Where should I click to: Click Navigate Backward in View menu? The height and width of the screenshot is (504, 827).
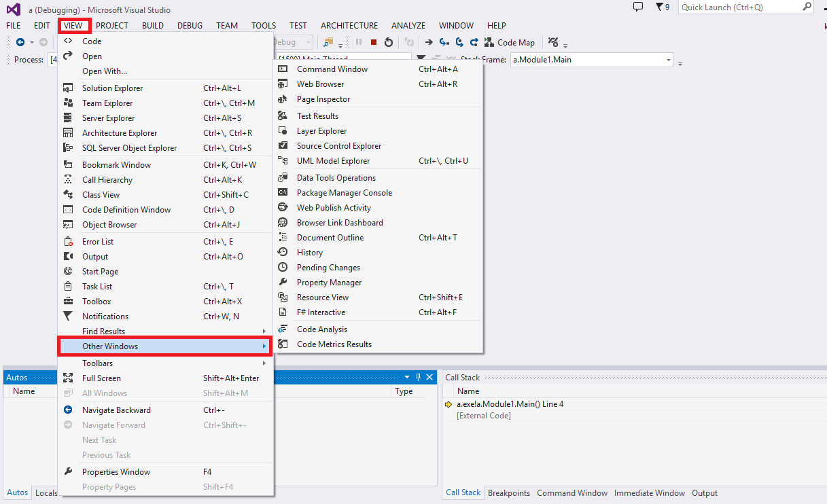(x=165, y=410)
